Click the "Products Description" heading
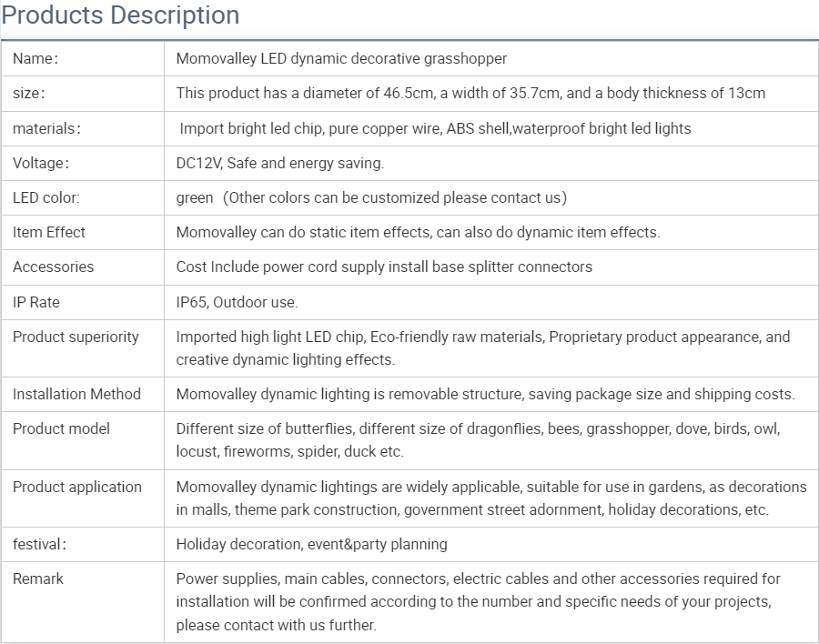Viewport: 819px width, 644px height. [x=120, y=15]
